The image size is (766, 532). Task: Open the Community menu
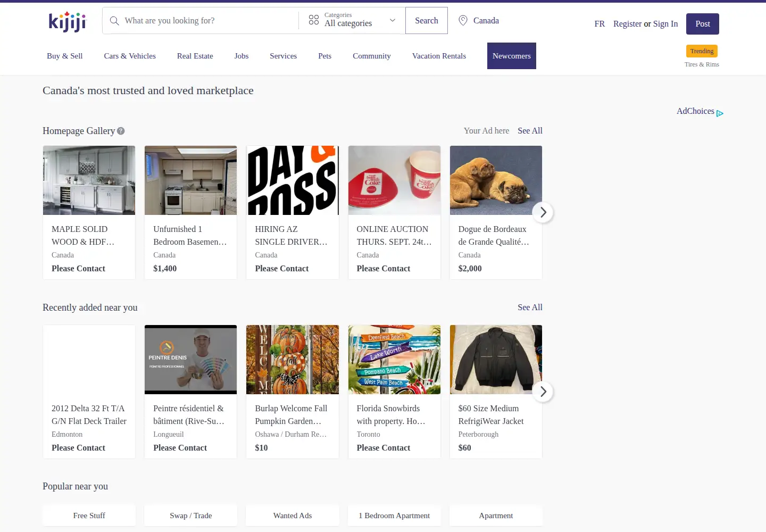372,56
